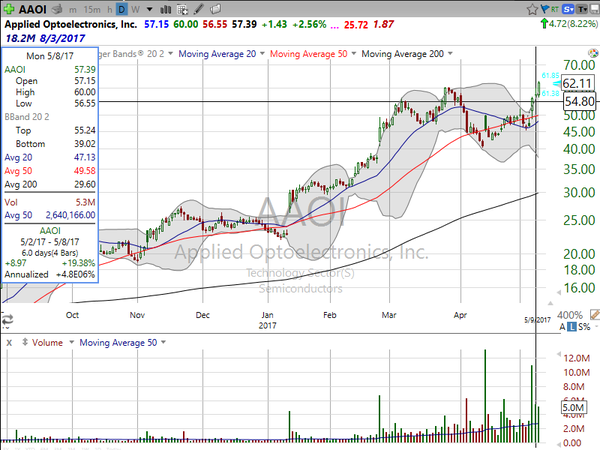The width and height of the screenshot is (600, 450).
Task: Select S% scale option
Action: pos(584,327)
